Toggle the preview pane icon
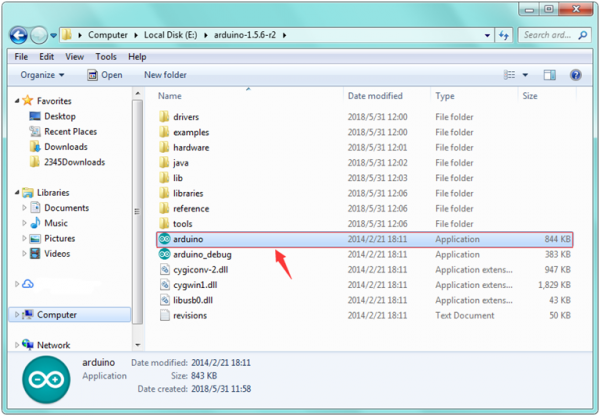600x416 pixels. pos(549,75)
